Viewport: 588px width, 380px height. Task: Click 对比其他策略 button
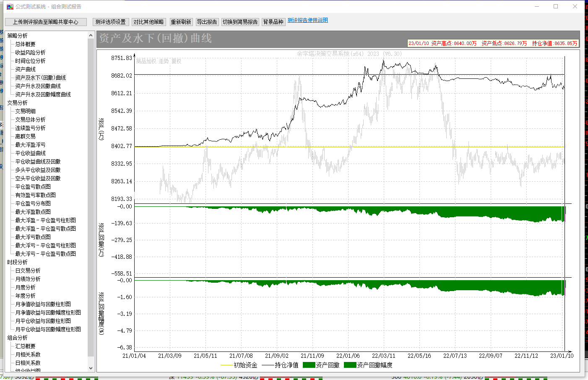(x=148, y=22)
